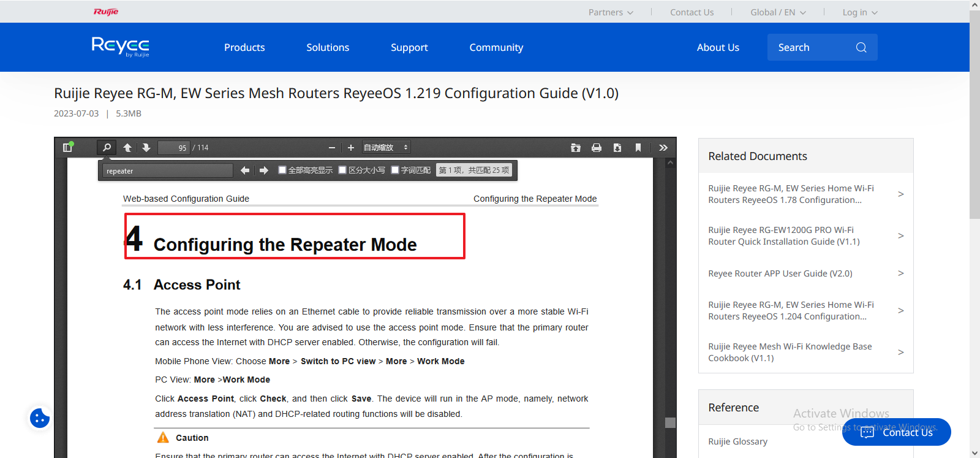Viewport: 980px width, 458px height.
Task: Click the PDF bookmark current view icon
Action: click(x=638, y=148)
